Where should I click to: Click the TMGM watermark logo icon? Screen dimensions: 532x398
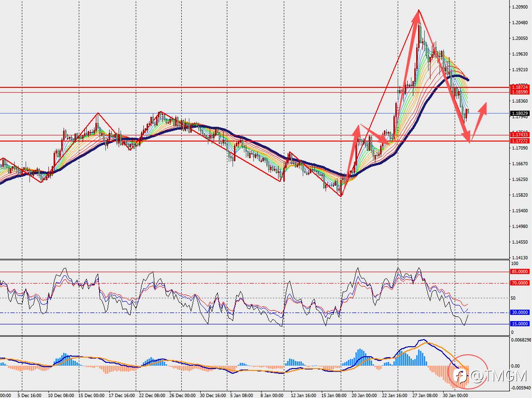point(460,376)
